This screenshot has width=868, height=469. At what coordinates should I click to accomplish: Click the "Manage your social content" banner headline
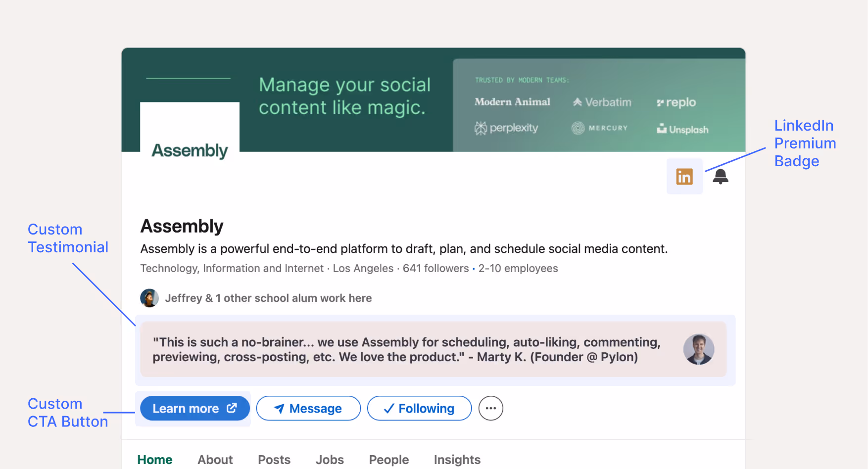[345, 96]
